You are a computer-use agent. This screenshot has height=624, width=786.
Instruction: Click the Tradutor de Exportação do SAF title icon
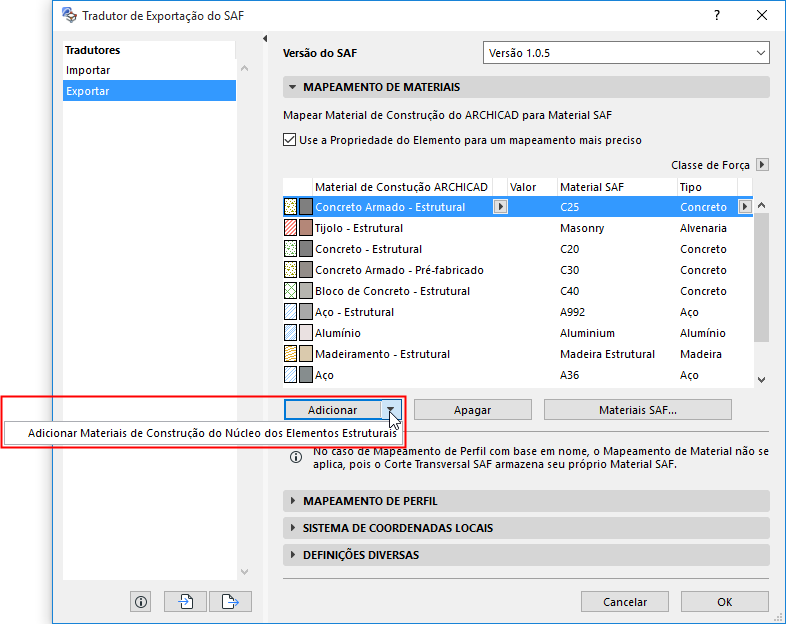tap(70, 15)
